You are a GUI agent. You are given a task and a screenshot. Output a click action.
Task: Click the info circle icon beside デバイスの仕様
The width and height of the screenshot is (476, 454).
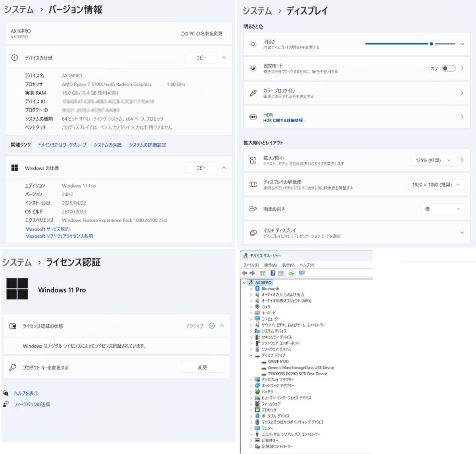pos(15,58)
